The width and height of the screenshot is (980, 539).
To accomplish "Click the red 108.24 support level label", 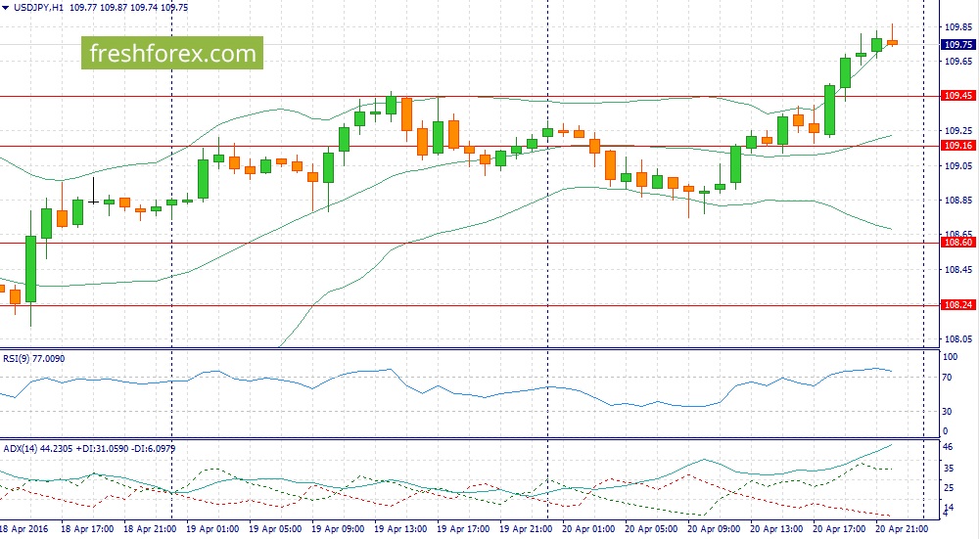I will point(957,305).
